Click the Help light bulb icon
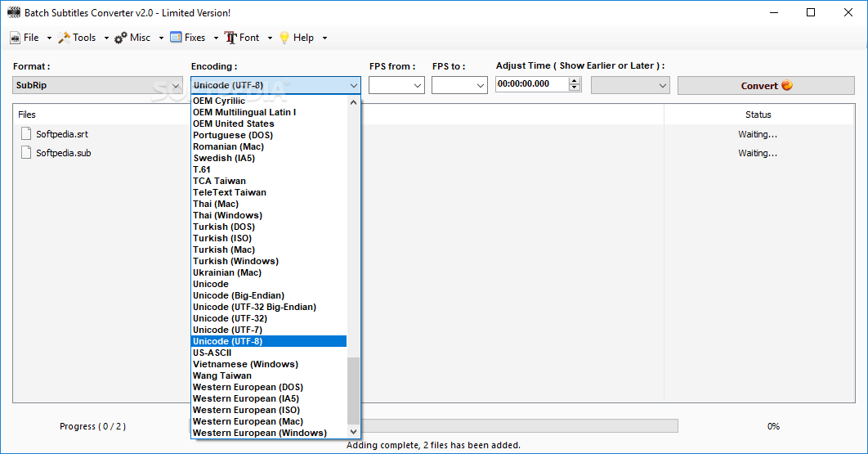This screenshot has height=454, width=868. [x=284, y=38]
